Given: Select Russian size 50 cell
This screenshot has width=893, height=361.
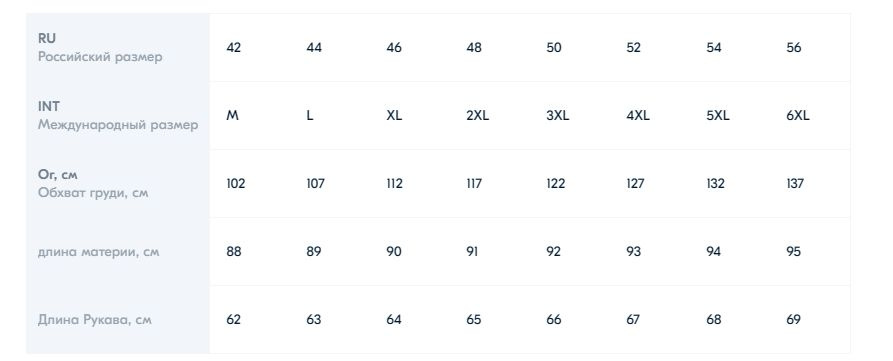Looking at the screenshot, I should [554, 48].
